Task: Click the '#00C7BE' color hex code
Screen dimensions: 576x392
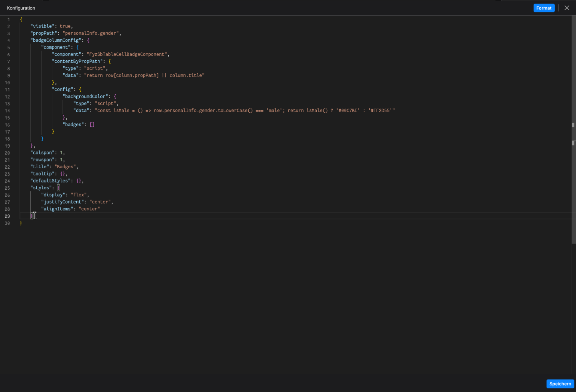Action: (348, 111)
